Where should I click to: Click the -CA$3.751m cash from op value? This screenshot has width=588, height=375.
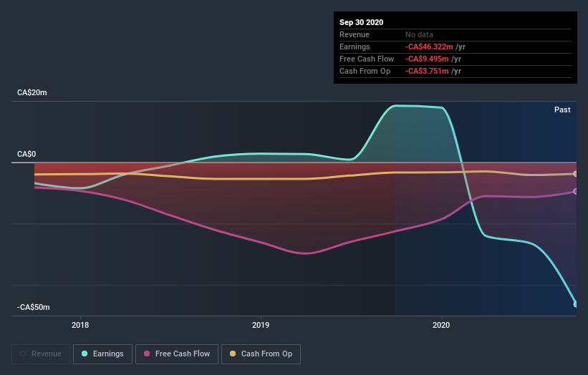point(427,71)
